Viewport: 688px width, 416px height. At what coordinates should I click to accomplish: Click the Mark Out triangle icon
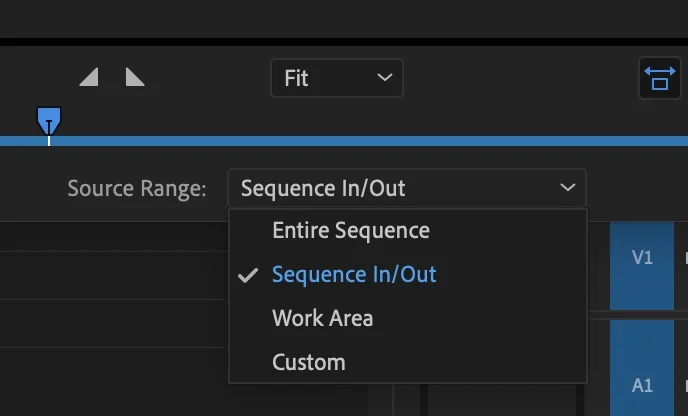point(135,77)
